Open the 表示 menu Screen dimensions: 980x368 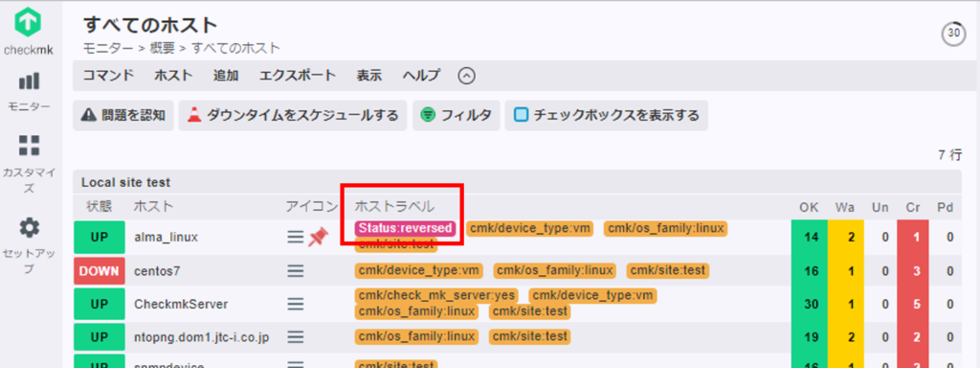[368, 76]
